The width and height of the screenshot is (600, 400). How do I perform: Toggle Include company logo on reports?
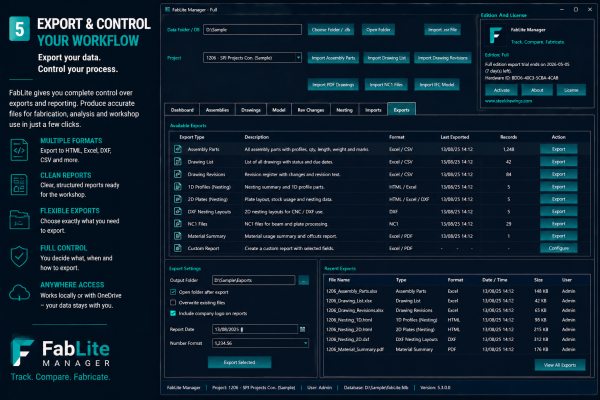[x=173, y=313]
